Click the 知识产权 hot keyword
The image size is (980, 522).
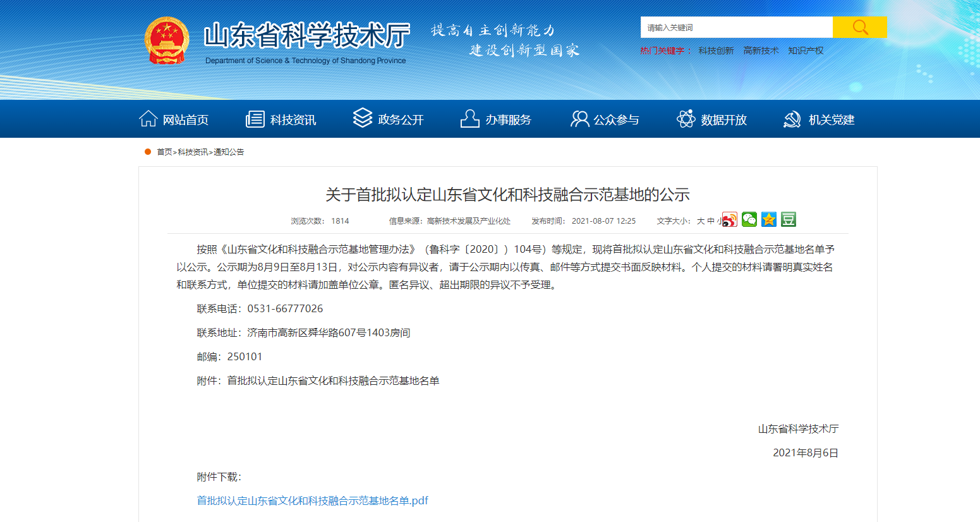point(806,51)
